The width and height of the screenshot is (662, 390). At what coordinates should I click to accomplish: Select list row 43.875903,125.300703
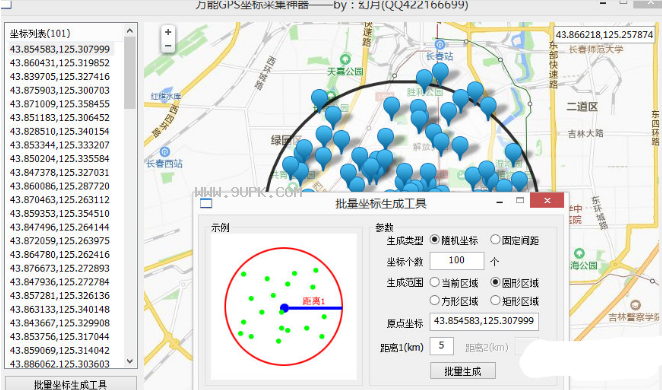(60, 90)
